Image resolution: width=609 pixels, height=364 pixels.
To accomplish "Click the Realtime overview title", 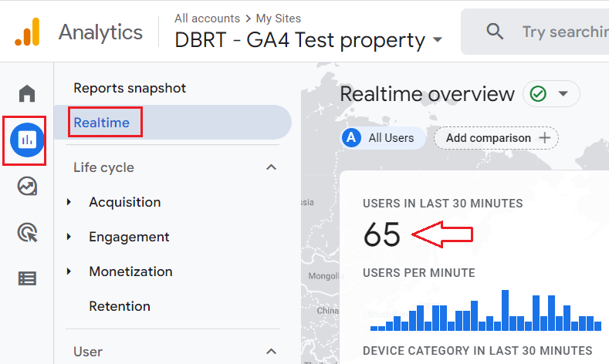I will click(428, 94).
